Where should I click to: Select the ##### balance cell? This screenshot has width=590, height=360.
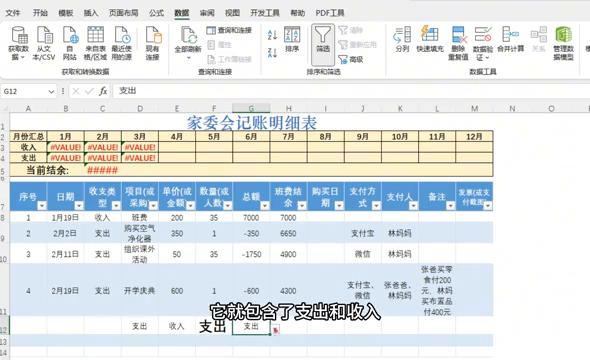(103, 170)
